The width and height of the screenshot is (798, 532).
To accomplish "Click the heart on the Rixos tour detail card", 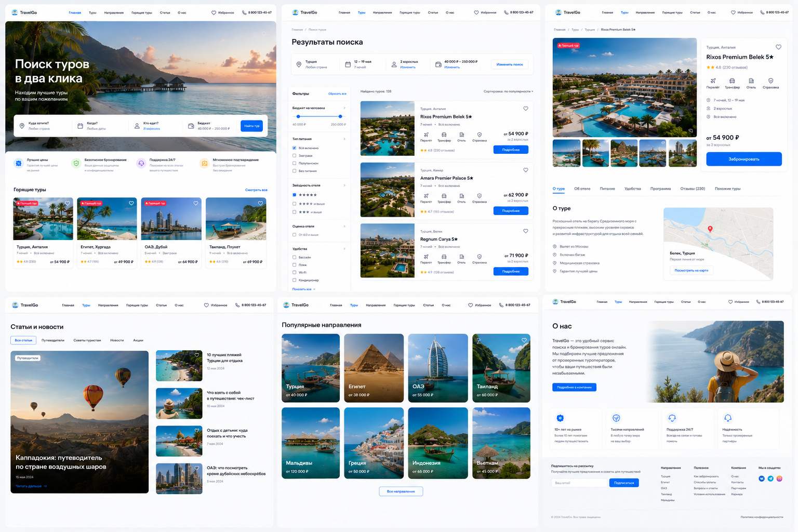I will (x=778, y=47).
